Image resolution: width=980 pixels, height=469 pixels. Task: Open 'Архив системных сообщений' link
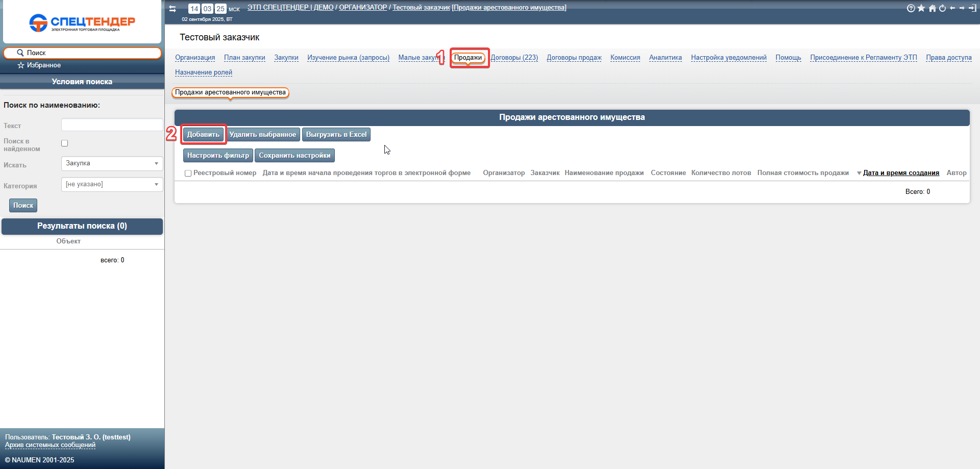coord(50,445)
